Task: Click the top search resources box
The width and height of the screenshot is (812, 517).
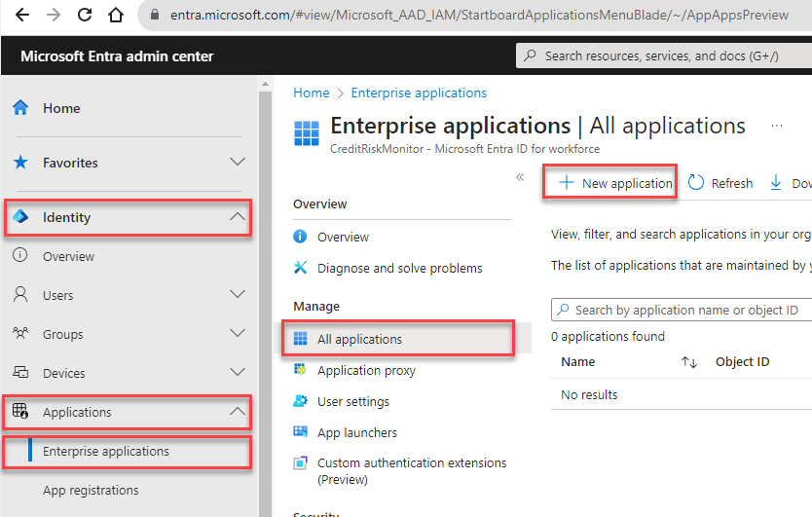Action: [664, 55]
